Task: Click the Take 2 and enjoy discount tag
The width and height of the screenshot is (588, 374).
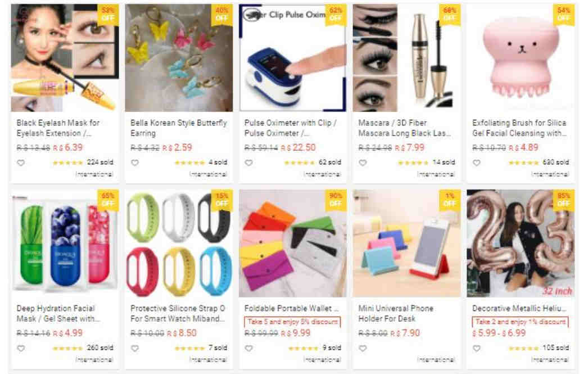Action: pos(520,322)
